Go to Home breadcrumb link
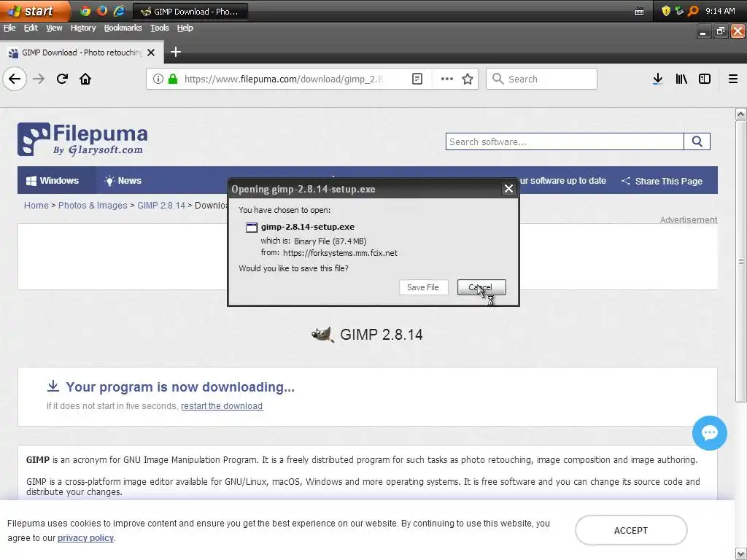Image resolution: width=747 pixels, height=560 pixels. (36, 205)
